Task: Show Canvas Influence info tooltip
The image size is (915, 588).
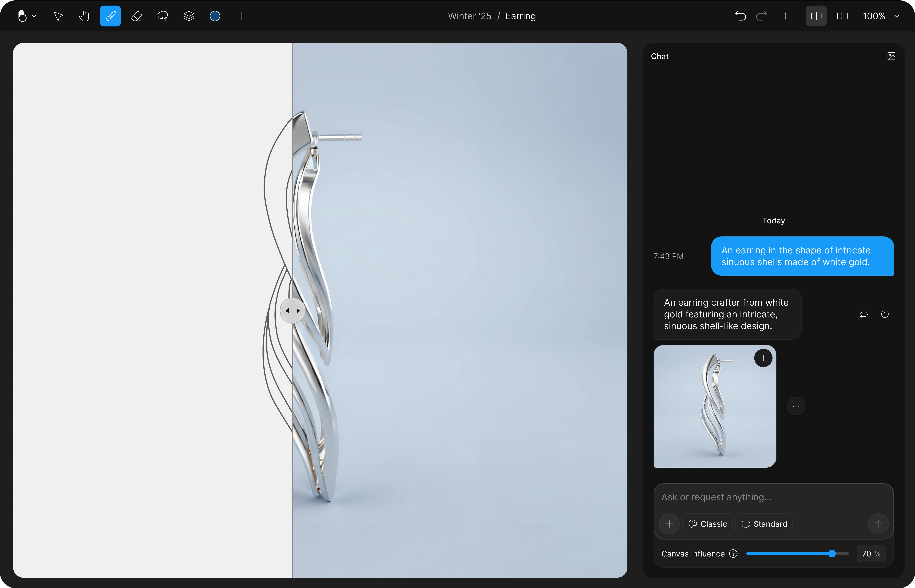Action: pos(733,554)
